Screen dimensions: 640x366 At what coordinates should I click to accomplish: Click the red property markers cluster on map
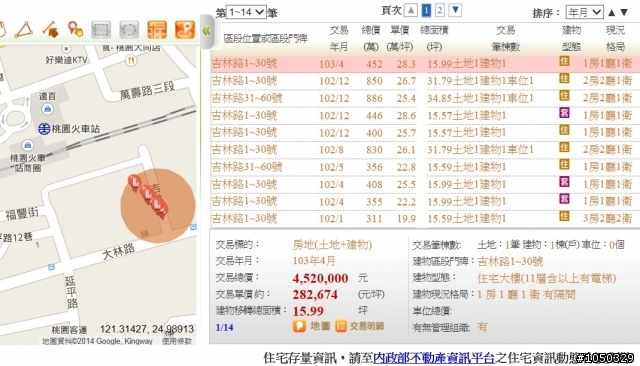149,197
